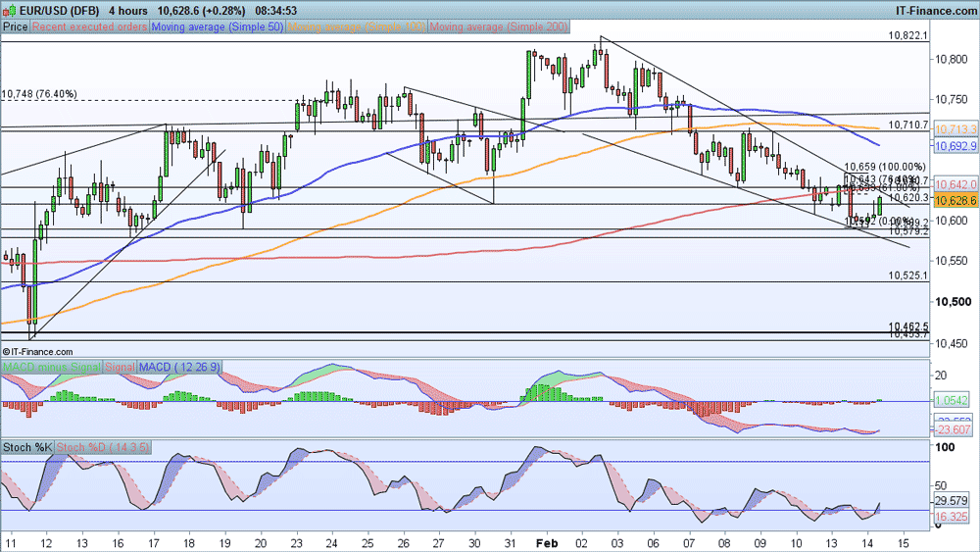Select the Price legend tab
The height and width of the screenshot is (552, 980).
tap(15, 26)
